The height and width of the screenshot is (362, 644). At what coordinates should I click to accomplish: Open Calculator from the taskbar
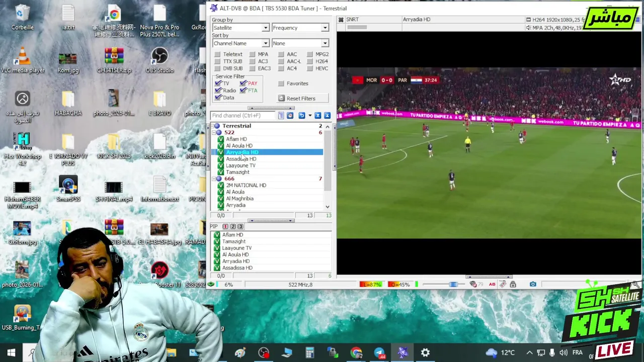click(310, 352)
